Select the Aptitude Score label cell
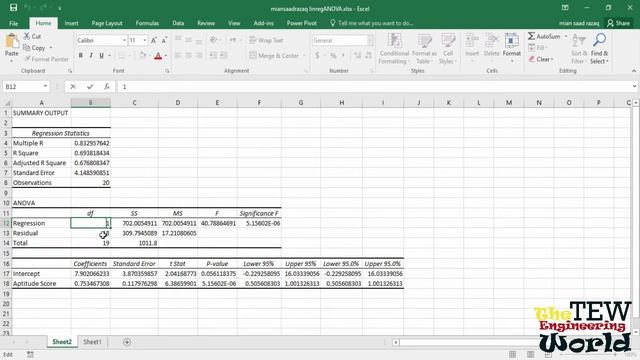The width and height of the screenshot is (640, 360). tap(41, 284)
